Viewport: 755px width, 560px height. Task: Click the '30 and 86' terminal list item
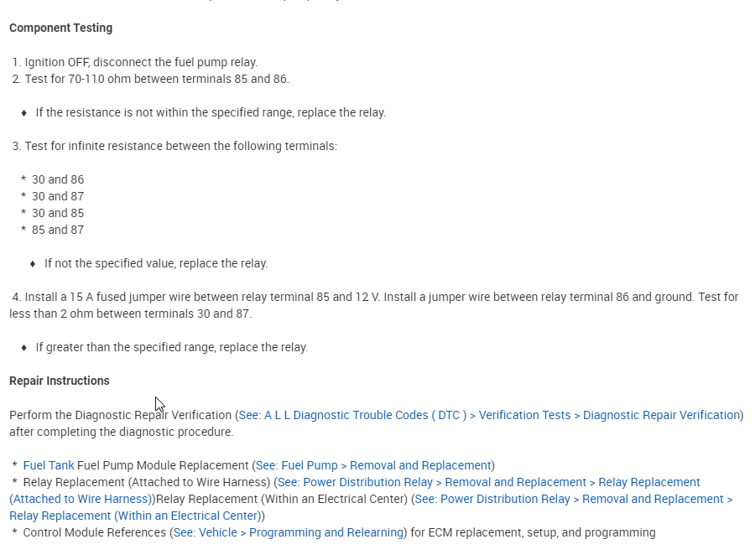coord(58,179)
